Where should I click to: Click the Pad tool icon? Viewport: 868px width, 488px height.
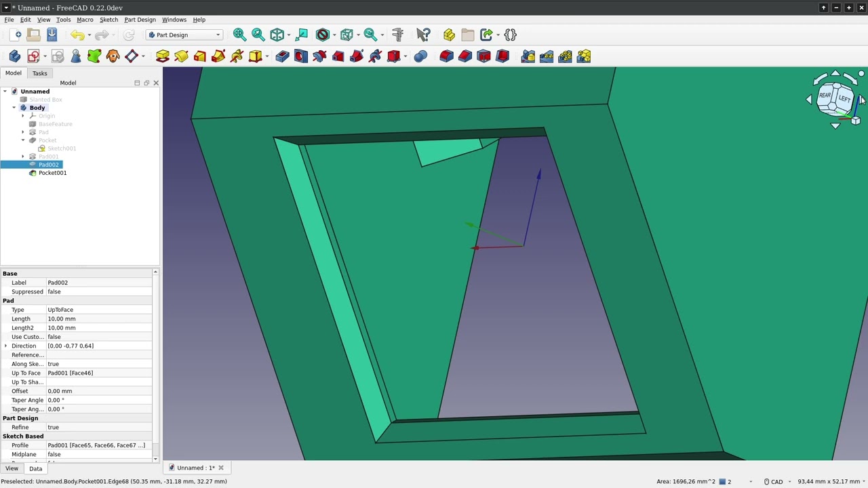(x=162, y=56)
